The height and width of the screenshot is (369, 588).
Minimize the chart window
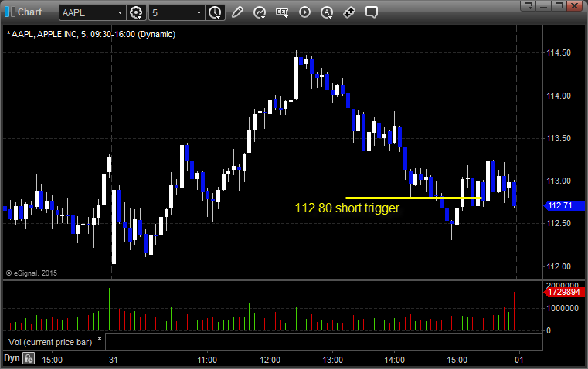pos(543,5)
